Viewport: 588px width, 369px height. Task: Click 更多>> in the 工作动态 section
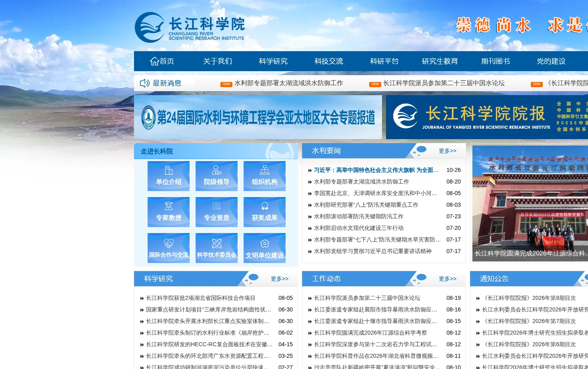(447, 279)
